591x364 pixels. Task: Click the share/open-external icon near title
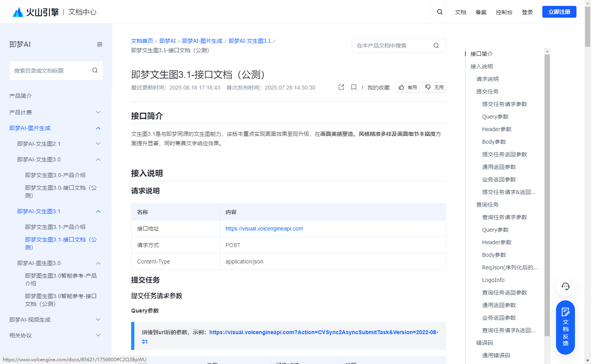(x=341, y=87)
